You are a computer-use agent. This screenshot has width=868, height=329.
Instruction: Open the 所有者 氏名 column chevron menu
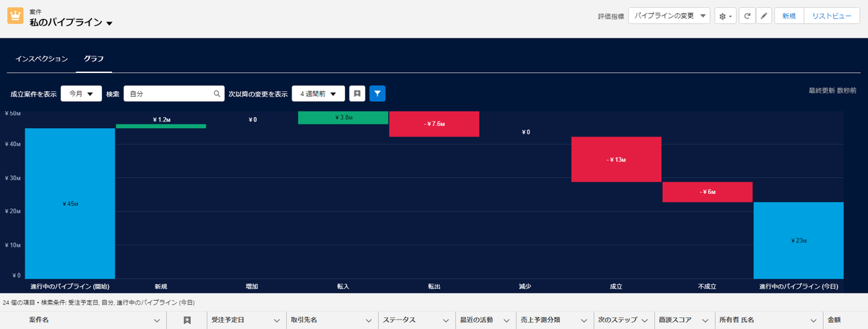tap(813, 320)
